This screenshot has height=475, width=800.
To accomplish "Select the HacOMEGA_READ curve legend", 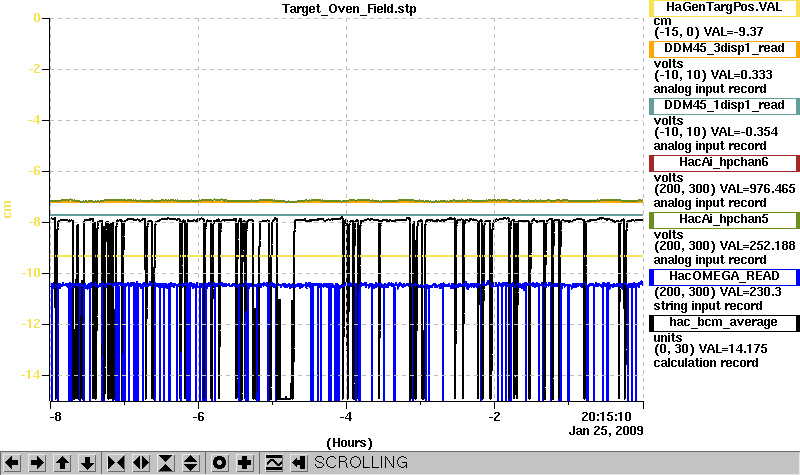I will (724, 277).
